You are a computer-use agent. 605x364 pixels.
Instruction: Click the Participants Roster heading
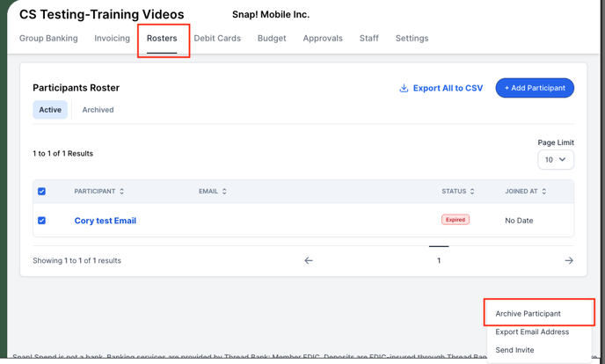pyautogui.click(x=76, y=88)
